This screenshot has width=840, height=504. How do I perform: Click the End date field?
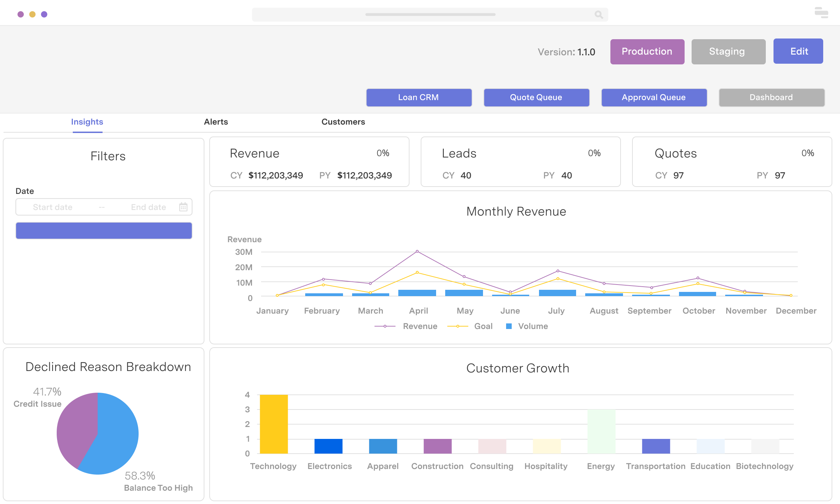(x=148, y=207)
